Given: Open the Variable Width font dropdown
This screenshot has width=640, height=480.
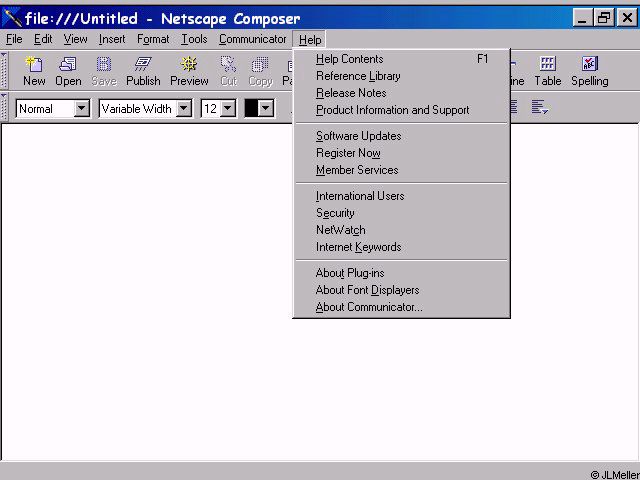Looking at the screenshot, I should click(184, 109).
